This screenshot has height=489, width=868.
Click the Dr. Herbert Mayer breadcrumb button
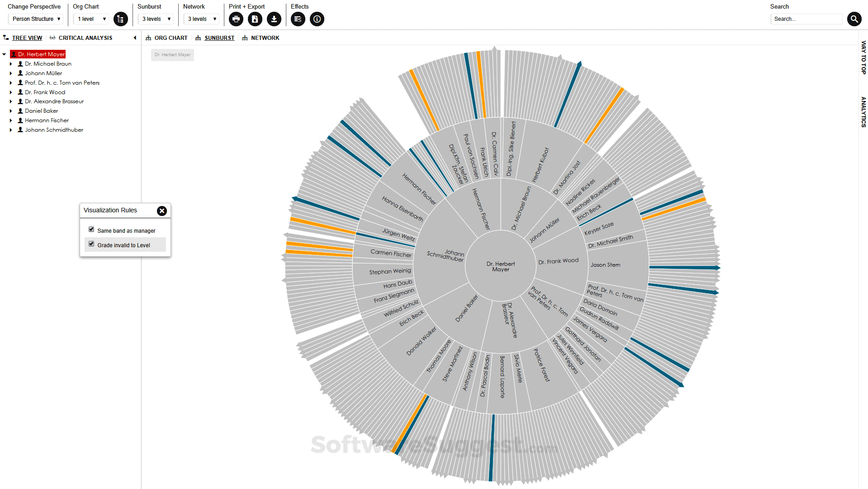pos(172,55)
